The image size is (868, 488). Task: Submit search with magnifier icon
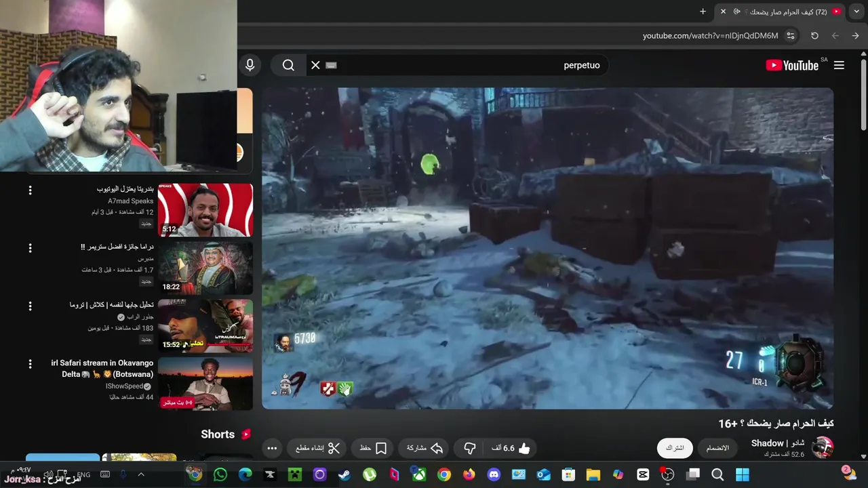coord(289,65)
